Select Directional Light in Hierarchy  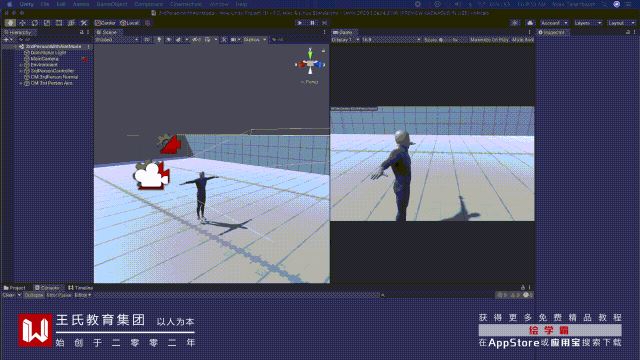(x=48, y=53)
